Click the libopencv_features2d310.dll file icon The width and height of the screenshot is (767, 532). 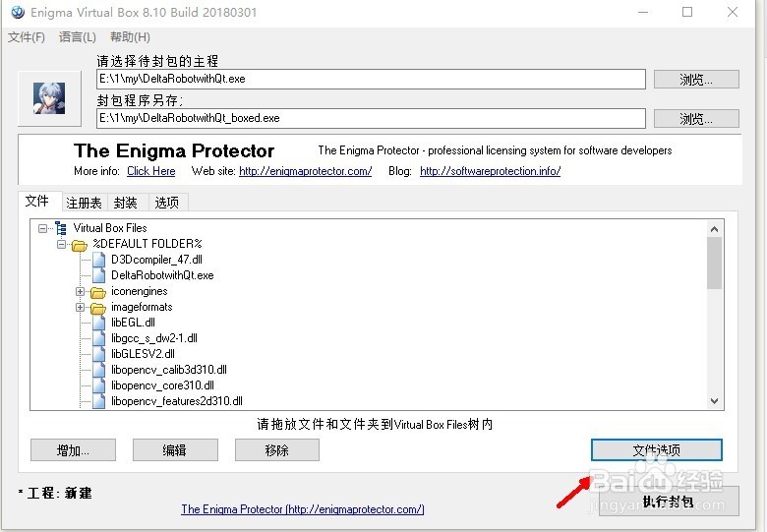(98, 401)
